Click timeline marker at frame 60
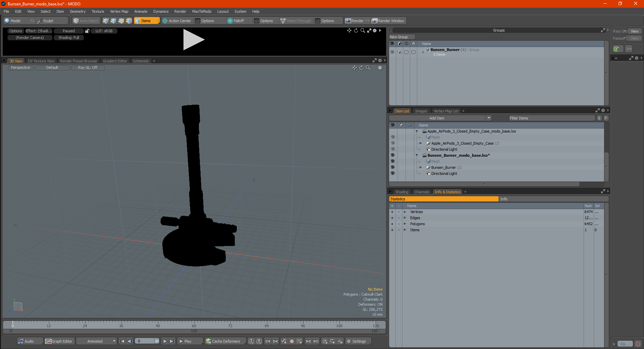 194,324
